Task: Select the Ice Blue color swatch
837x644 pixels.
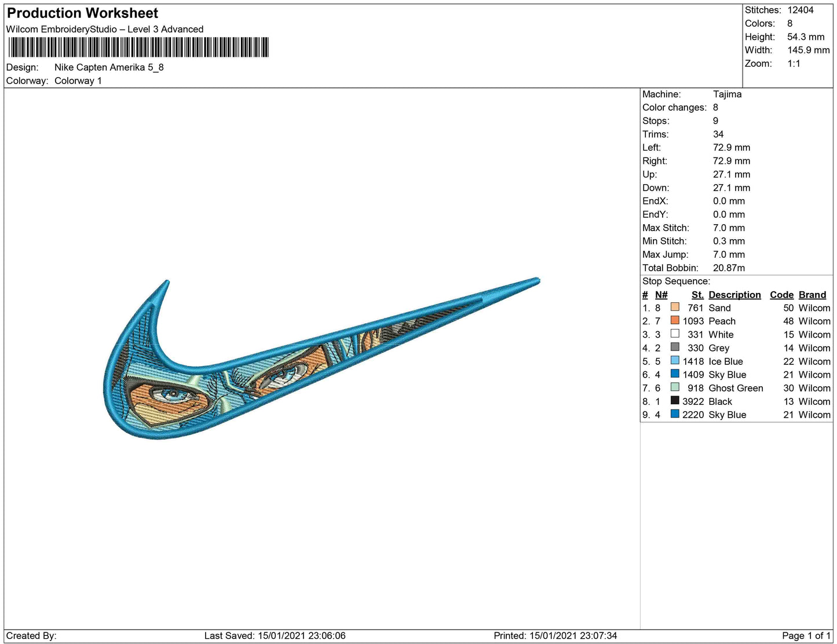Action: pyautogui.click(x=675, y=360)
